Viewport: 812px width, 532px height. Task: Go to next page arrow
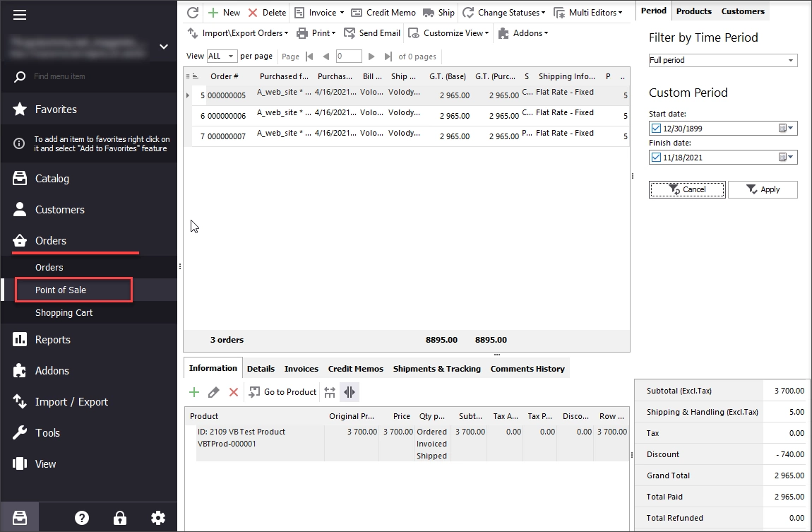click(371, 57)
